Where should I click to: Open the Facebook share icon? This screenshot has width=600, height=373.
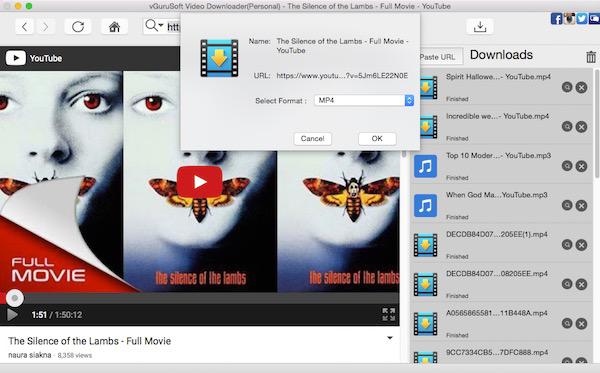(556, 18)
